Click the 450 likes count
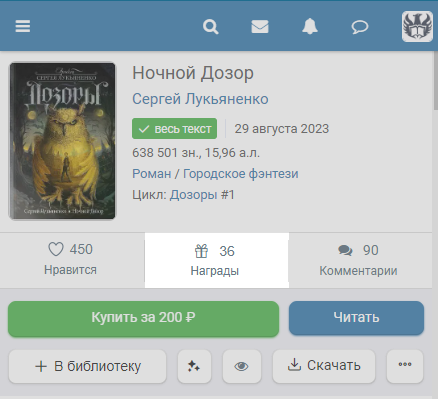 pyautogui.click(x=81, y=249)
